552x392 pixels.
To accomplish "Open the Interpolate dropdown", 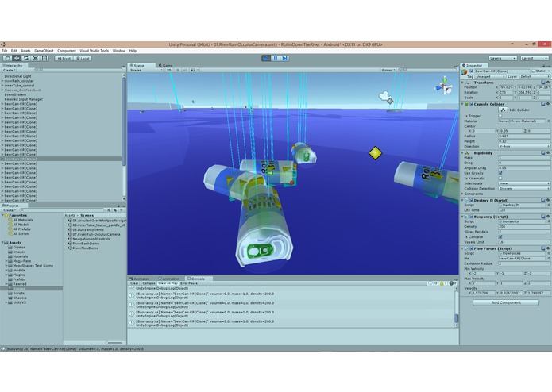I will [524, 183].
